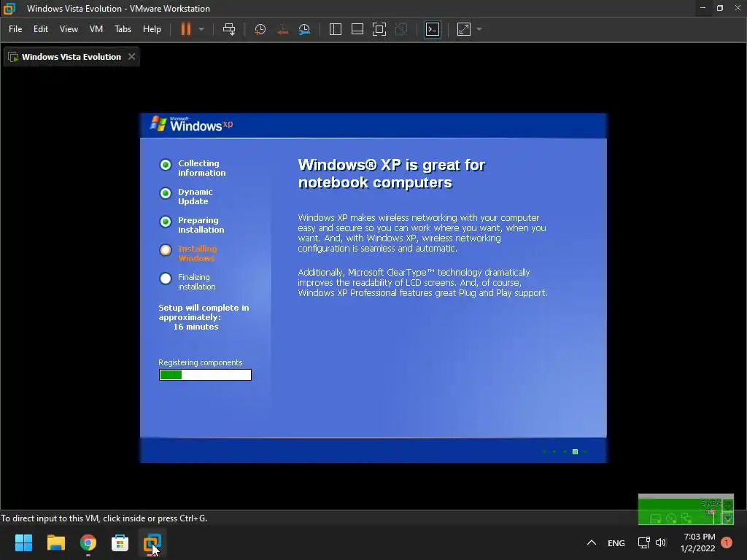This screenshot has width=747, height=560.
Task: Show hidden system tray icons
Action: 592,542
